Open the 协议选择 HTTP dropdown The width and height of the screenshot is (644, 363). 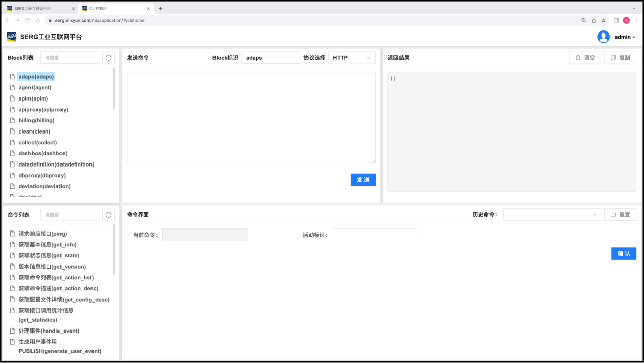click(x=352, y=58)
